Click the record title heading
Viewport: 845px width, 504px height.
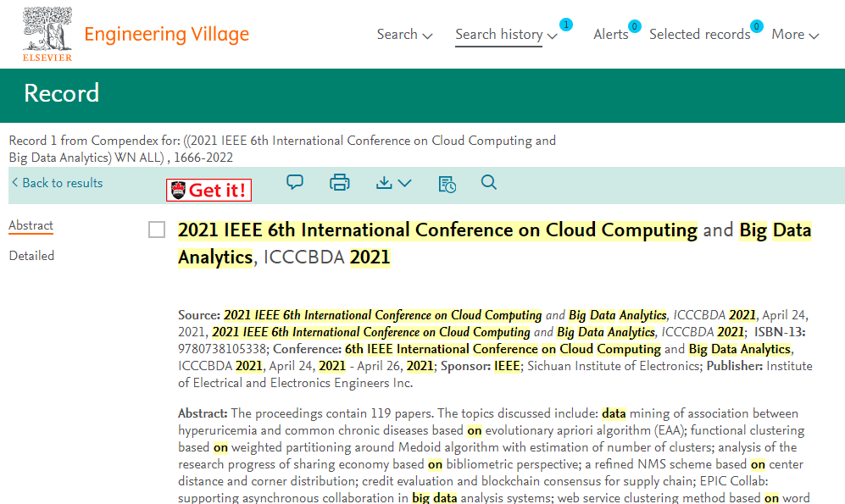(x=494, y=243)
